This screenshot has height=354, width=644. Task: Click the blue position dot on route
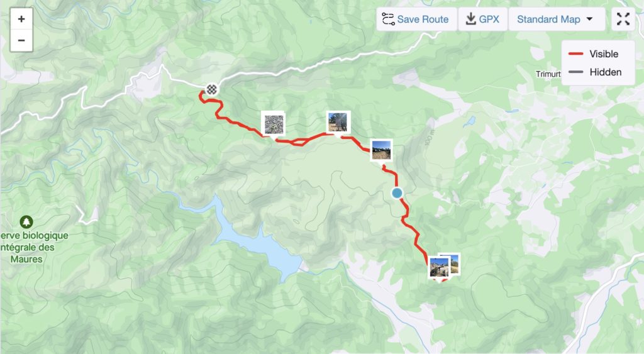pos(397,193)
